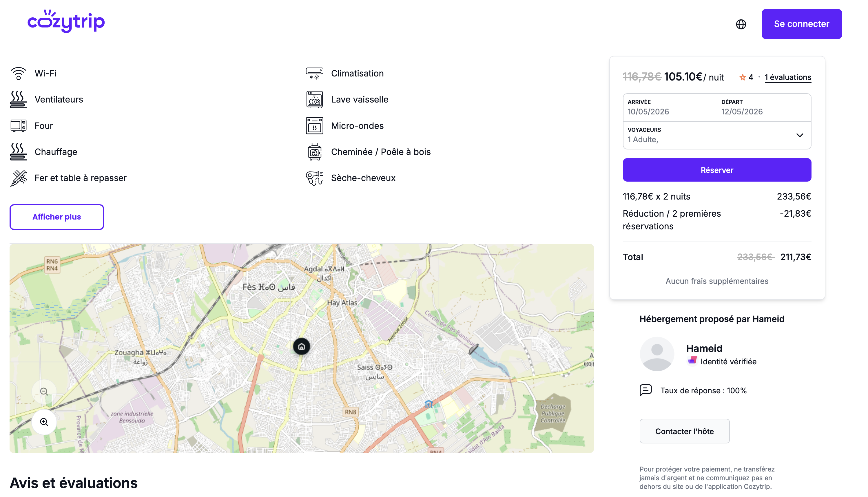Click the Lave vaisselle dishwasher icon
Screen dimensions: 868x497
pos(314,99)
